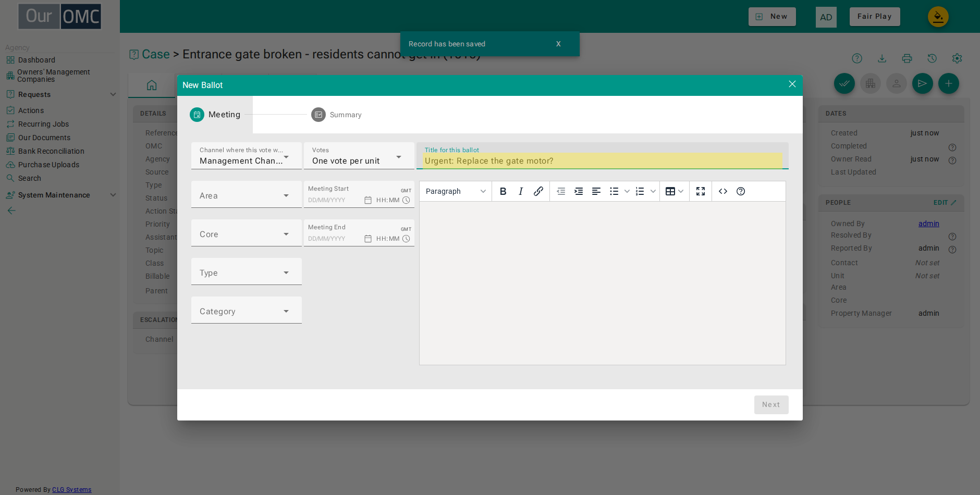
Task: Select the Meeting step
Action: coord(215,115)
